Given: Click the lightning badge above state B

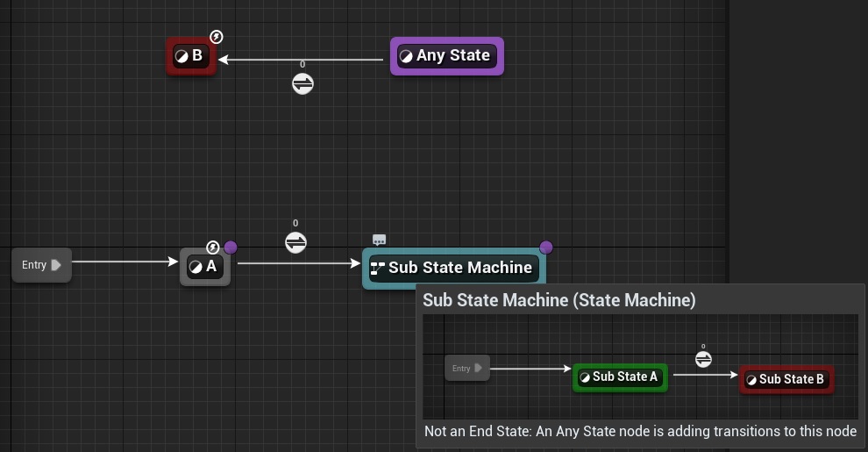Looking at the screenshot, I should click(x=217, y=37).
